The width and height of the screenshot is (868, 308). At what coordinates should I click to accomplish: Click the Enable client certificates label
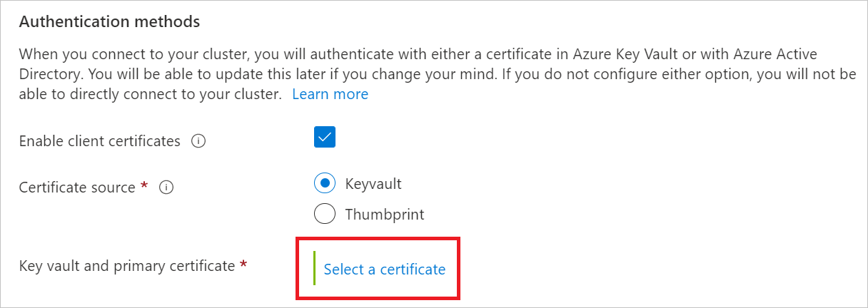point(100,141)
